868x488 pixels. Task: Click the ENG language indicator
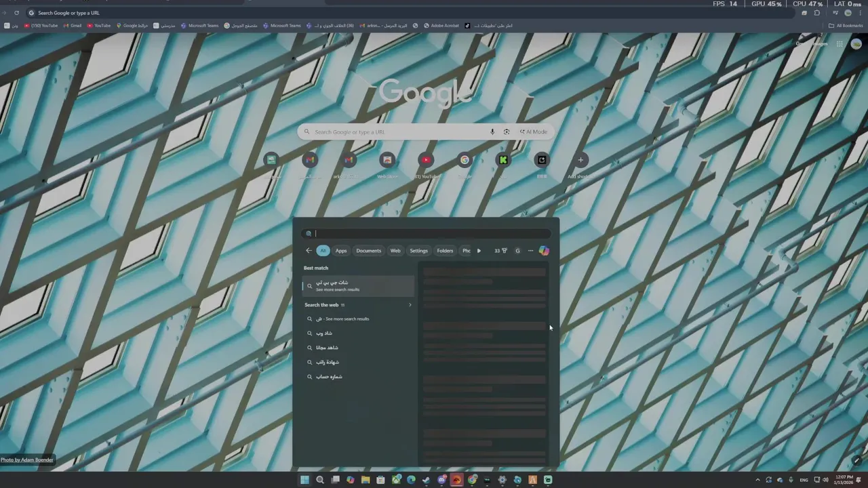click(804, 480)
